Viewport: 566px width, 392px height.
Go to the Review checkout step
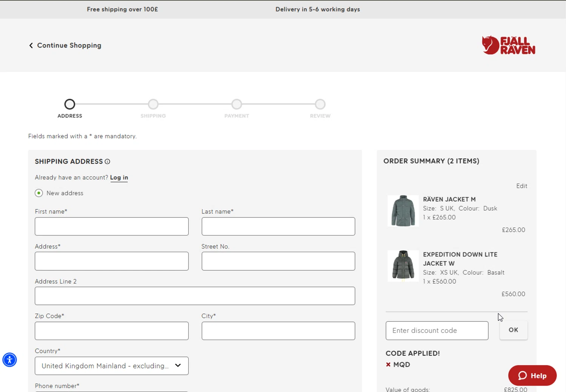pos(320,104)
